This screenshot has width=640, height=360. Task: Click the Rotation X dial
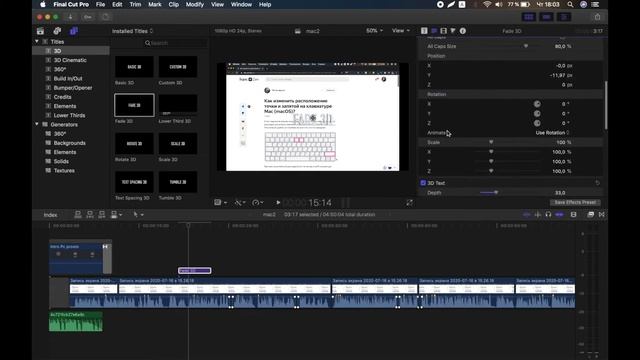tap(537, 104)
